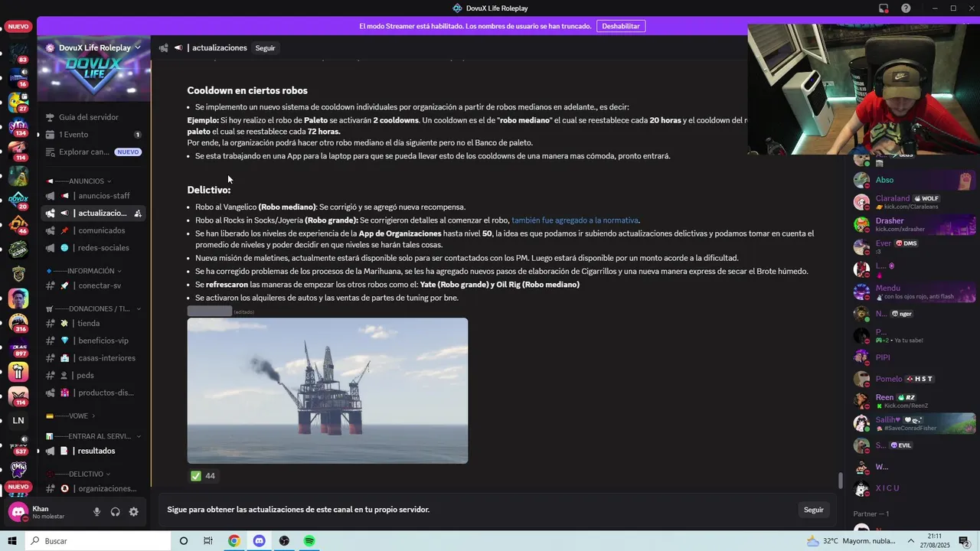Open the server icon with 83 badge

click(18, 52)
